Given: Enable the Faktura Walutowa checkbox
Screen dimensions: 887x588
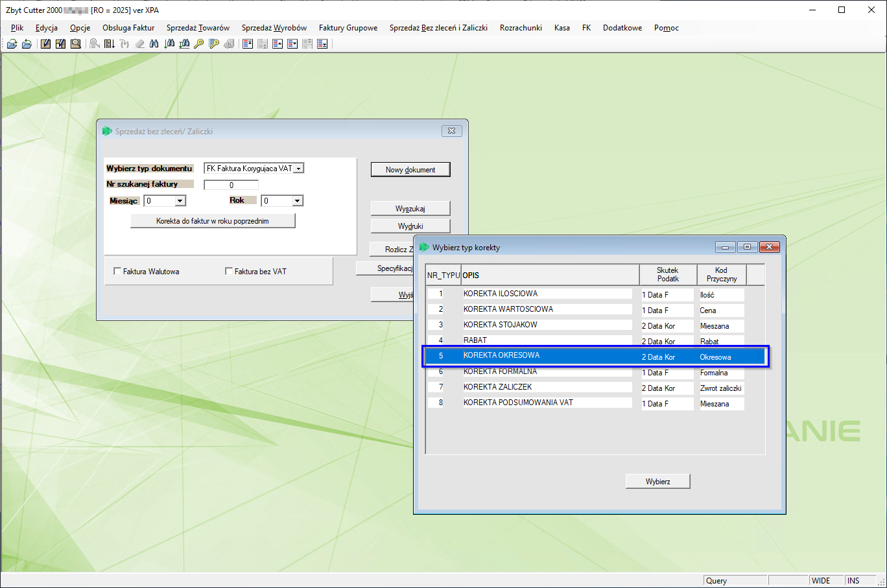Looking at the screenshot, I should (117, 271).
